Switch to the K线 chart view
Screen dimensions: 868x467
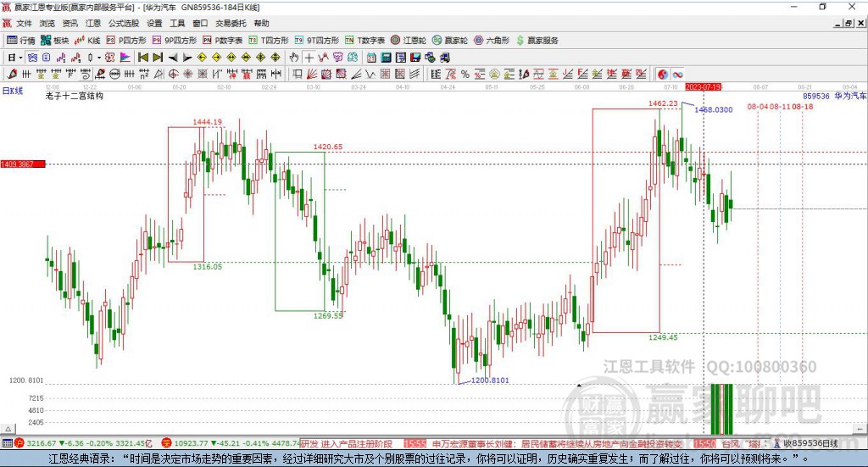pos(87,41)
